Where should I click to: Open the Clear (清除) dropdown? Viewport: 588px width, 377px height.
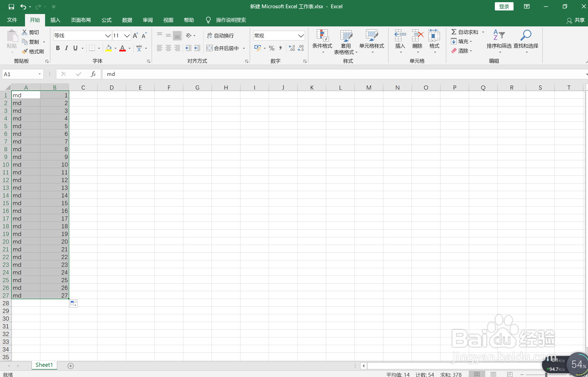pyautogui.click(x=462, y=51)
